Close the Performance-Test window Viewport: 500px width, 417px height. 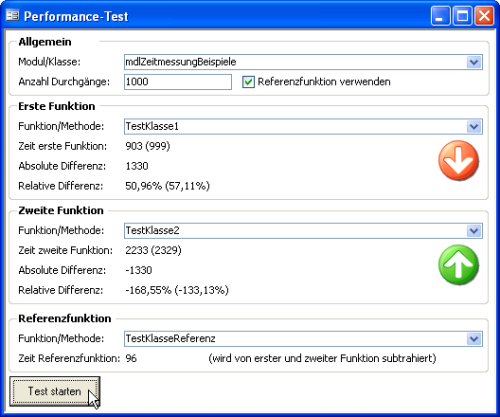(484, 16)
